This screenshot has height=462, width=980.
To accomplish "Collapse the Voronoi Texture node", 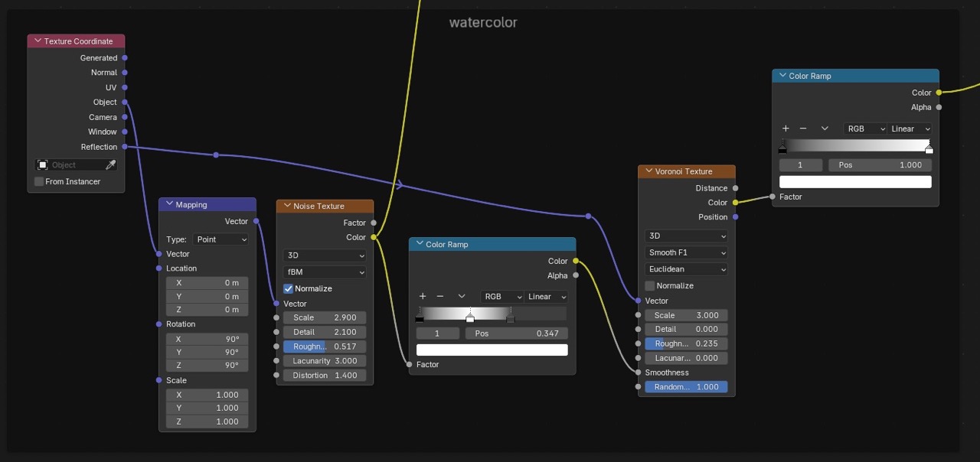I will [648, 171].
